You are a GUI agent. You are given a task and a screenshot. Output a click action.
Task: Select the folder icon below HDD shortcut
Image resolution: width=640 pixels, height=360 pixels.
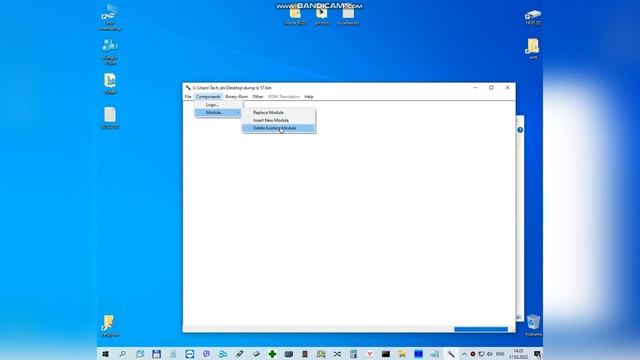533,49
